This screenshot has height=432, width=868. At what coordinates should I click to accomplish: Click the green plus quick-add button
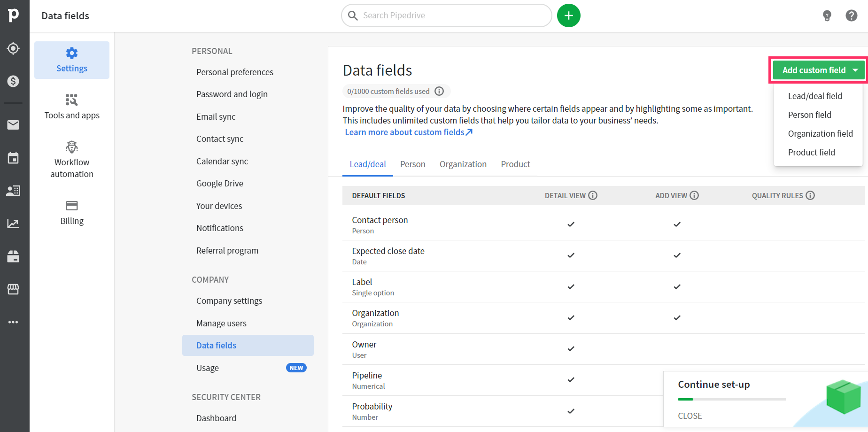(569, 16)
